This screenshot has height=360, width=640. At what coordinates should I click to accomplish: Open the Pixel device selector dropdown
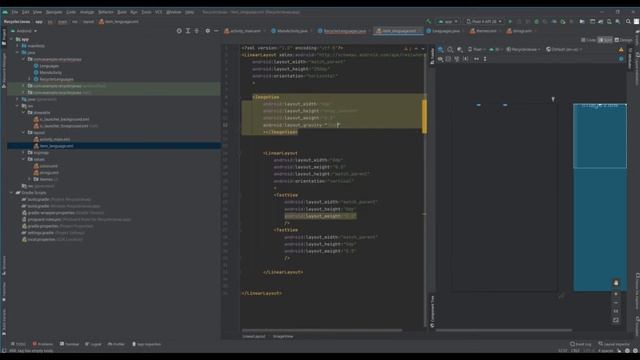484,21
